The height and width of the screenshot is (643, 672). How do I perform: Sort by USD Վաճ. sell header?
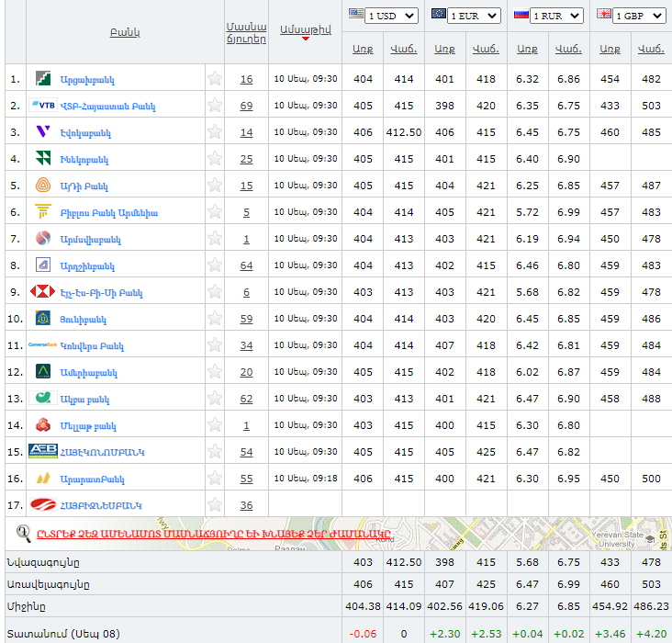click(x=404, y=49)
